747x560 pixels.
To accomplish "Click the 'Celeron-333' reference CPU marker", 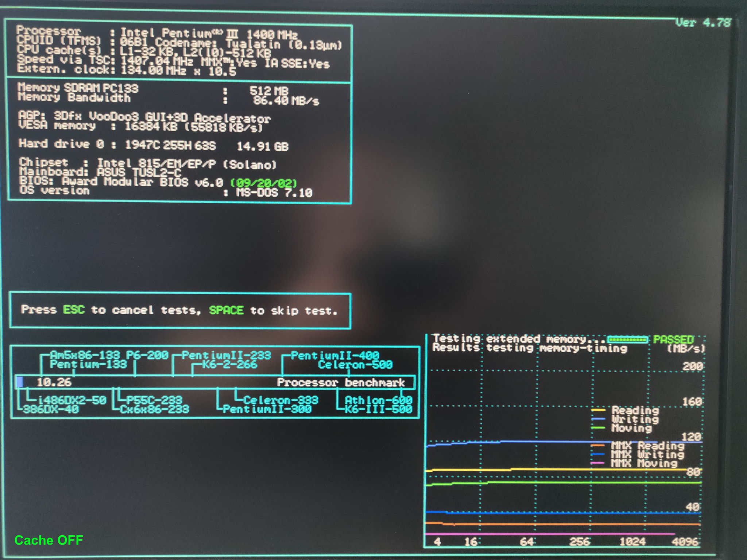I will click(x=280, y=400).
